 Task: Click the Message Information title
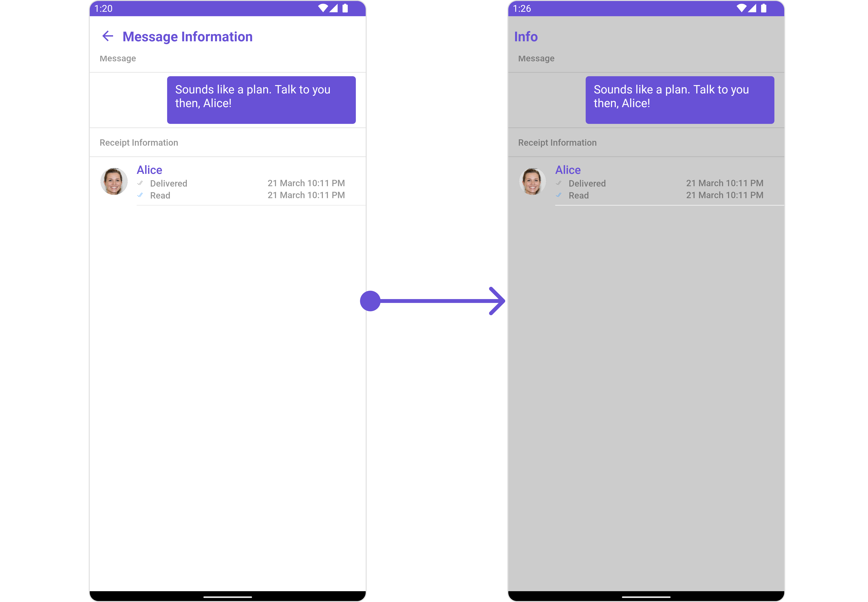pos(188,37)
